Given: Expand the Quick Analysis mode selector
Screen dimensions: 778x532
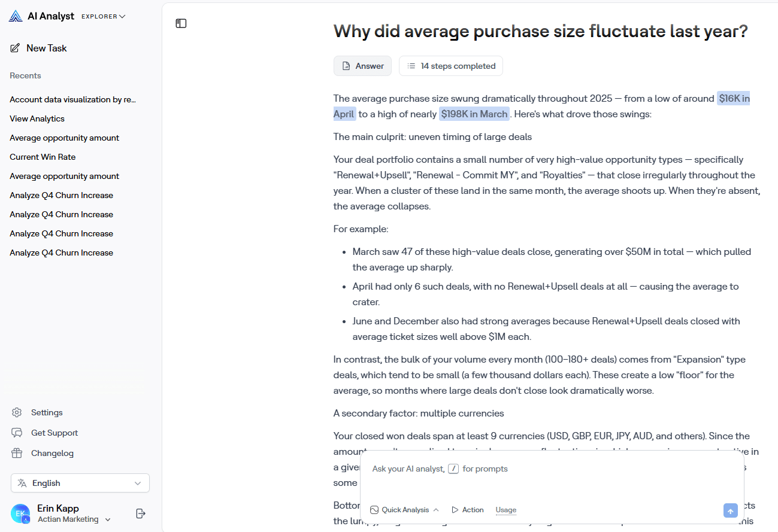Looking at the screenshot, I should [405, 510].
